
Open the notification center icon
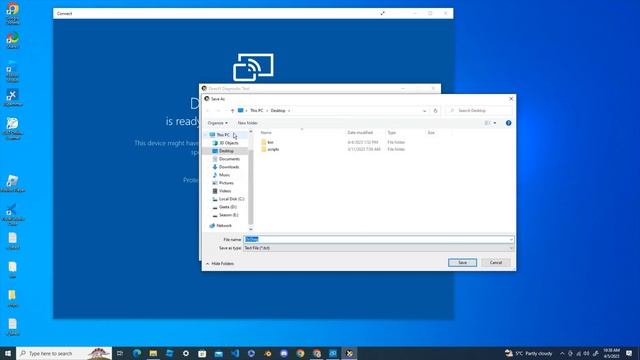[x=629, y=353]
